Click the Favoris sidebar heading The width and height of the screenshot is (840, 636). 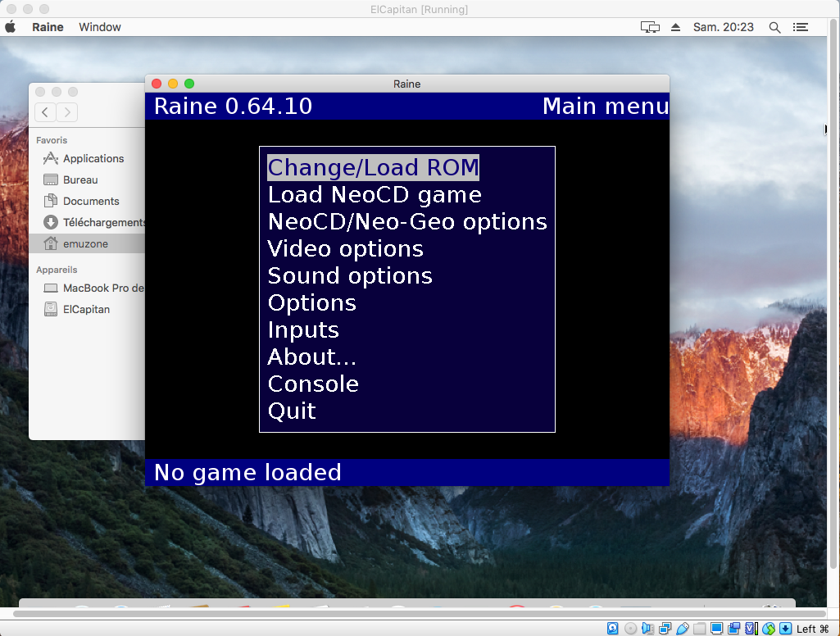point(52,140)
